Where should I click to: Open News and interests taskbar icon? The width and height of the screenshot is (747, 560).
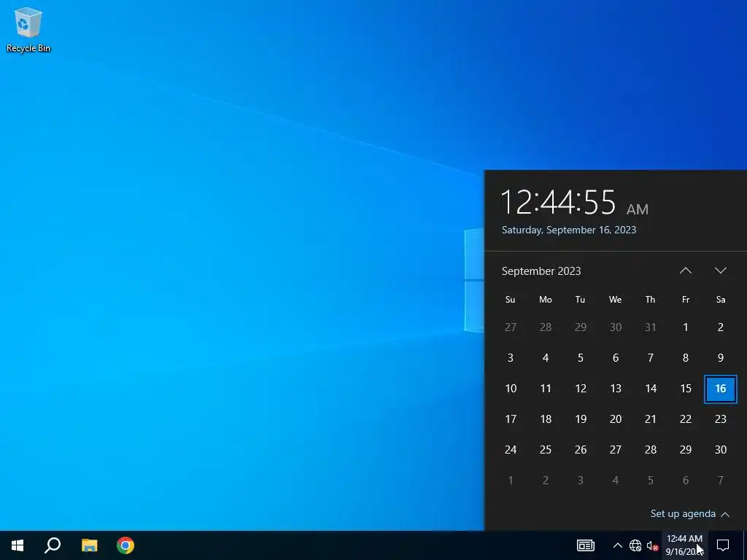pos(586,545)
